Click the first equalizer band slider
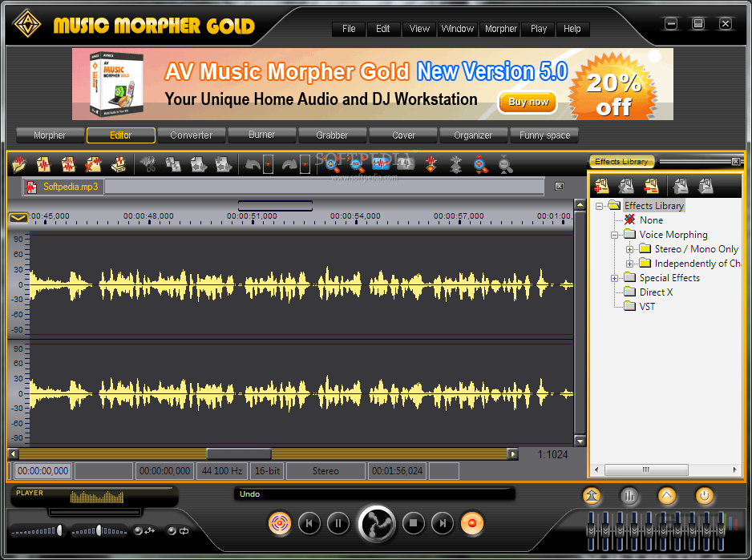The image size is (752, 560). (x=592, y=530)
